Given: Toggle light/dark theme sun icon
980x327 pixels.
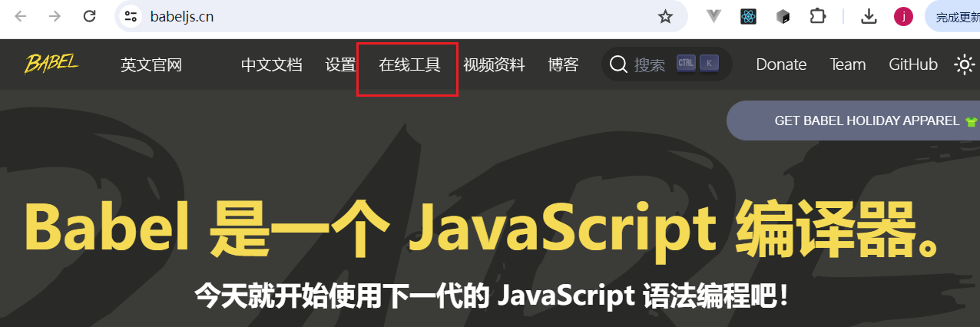Looking at the screenshot, I should [x=964, y=64].
